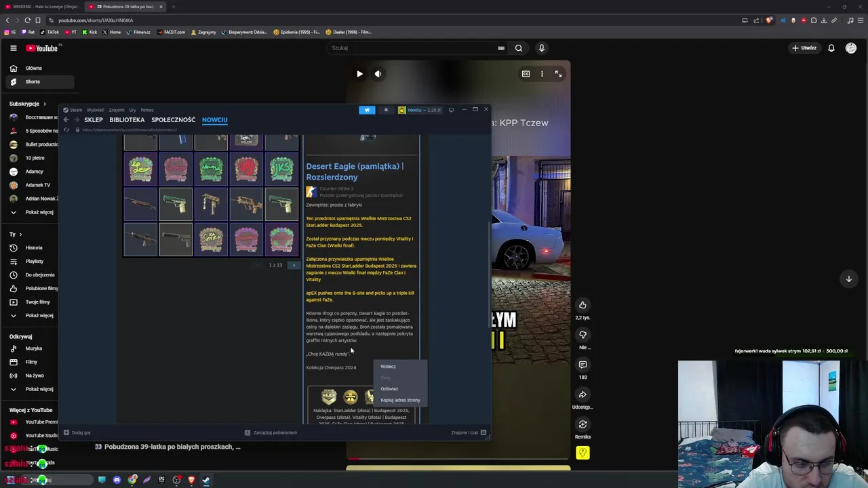Open YouTube account avatar menu

point(851,48)
